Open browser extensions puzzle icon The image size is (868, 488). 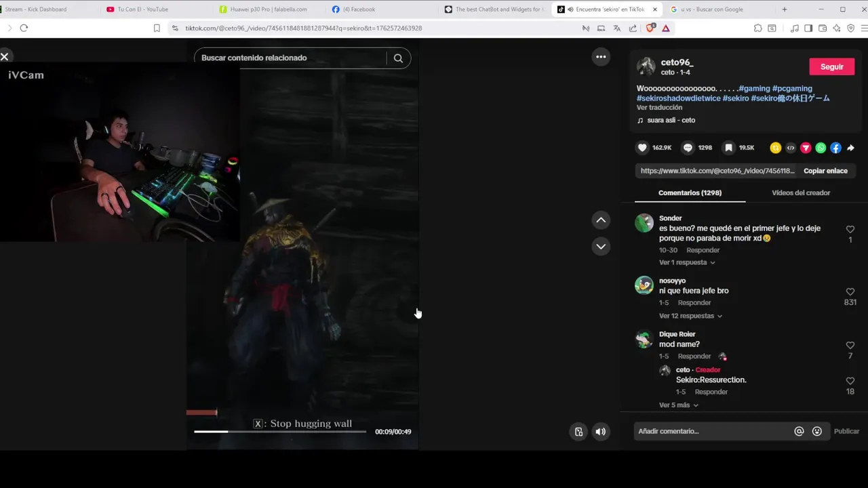[x=758, y=28]
